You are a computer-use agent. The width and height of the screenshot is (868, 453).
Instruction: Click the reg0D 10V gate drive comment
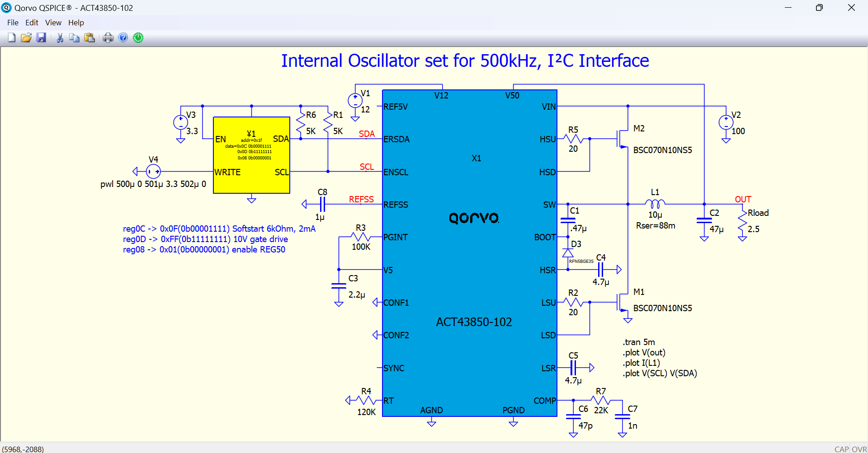(205, 239)
